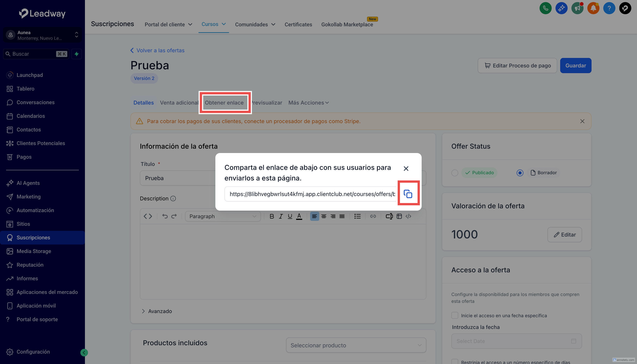This screenshot has height=364, width=637.
Task: Select the Borrador radio button
Action: 520,173
